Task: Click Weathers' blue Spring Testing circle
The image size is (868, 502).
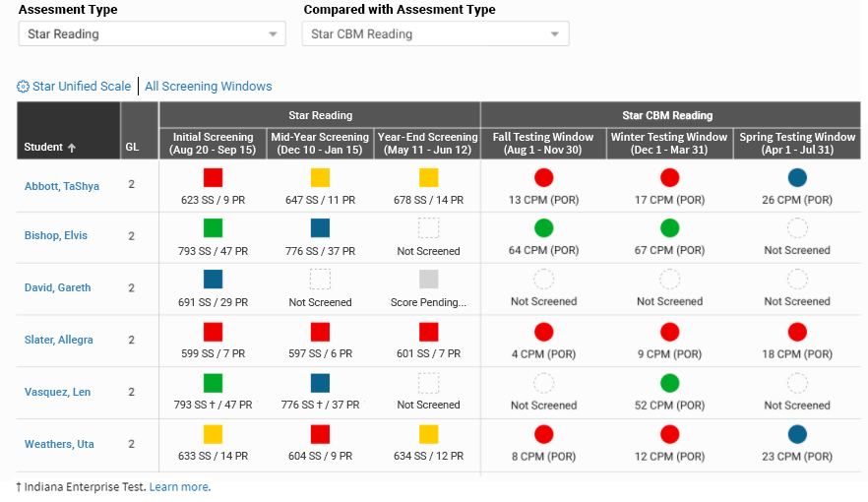Action: coord(797,434)
